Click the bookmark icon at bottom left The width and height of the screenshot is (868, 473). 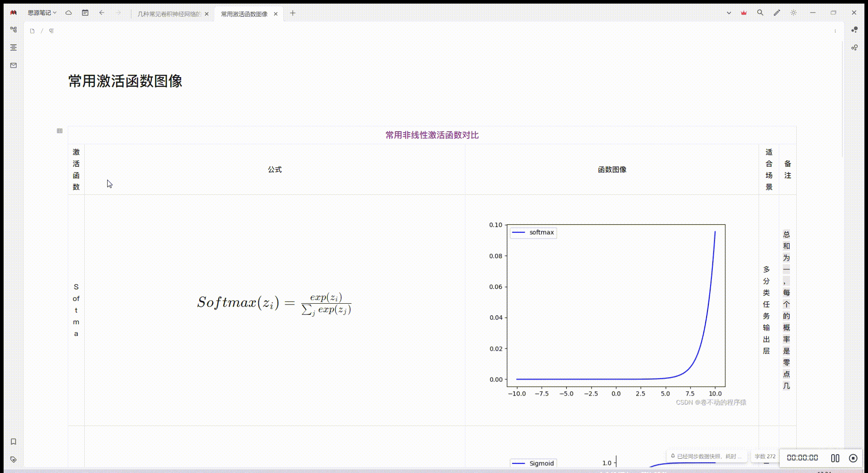click(13, 441)
